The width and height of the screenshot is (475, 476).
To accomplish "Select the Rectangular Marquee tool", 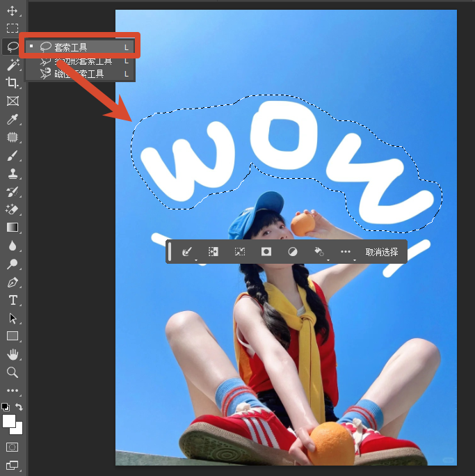I will click(x=12, y=29).
